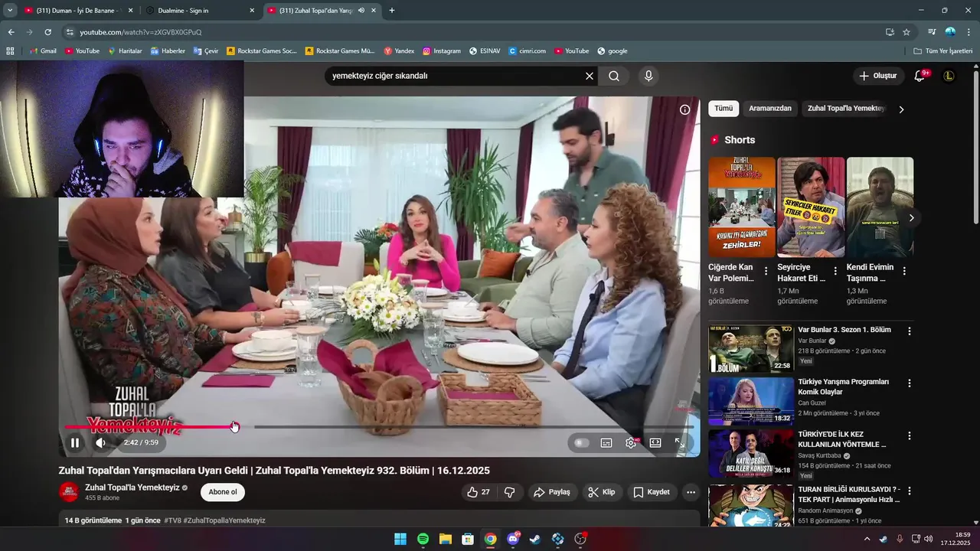
Task: Open the Gmail bookmark
Action: [x=43, y=51]
